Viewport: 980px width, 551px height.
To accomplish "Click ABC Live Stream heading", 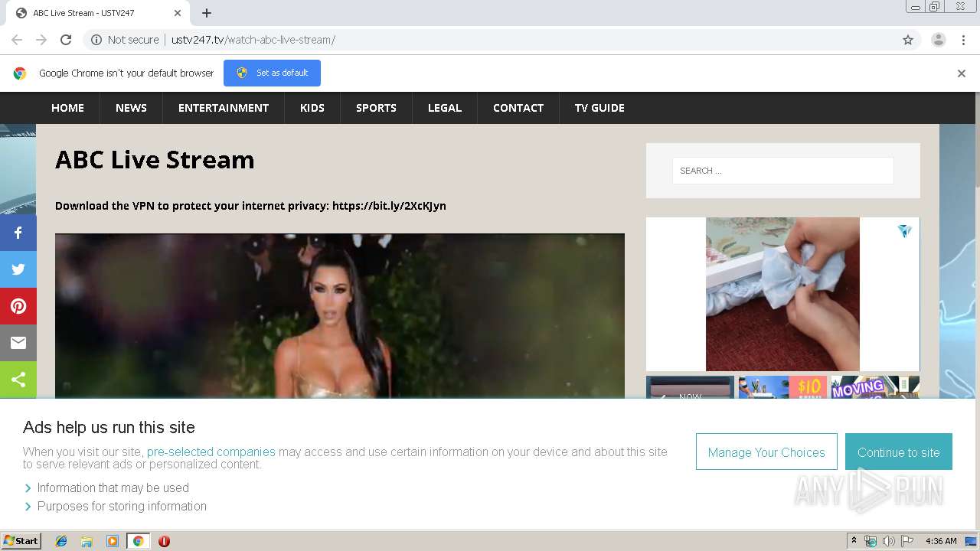I will (155, 160).
